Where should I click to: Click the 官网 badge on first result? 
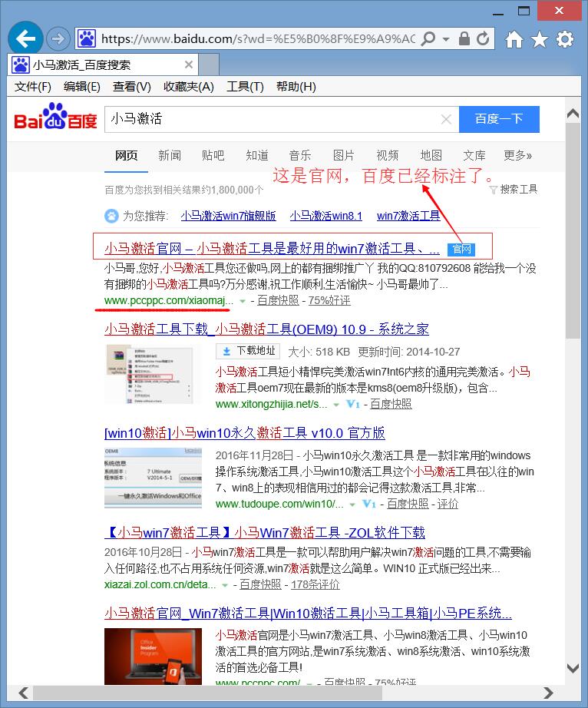coord(461,250)
